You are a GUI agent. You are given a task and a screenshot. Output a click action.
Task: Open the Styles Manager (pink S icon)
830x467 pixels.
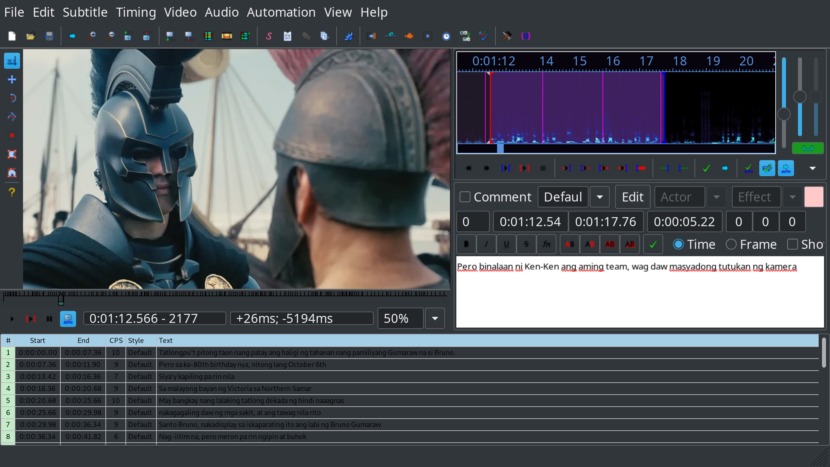tap(269, 36)
